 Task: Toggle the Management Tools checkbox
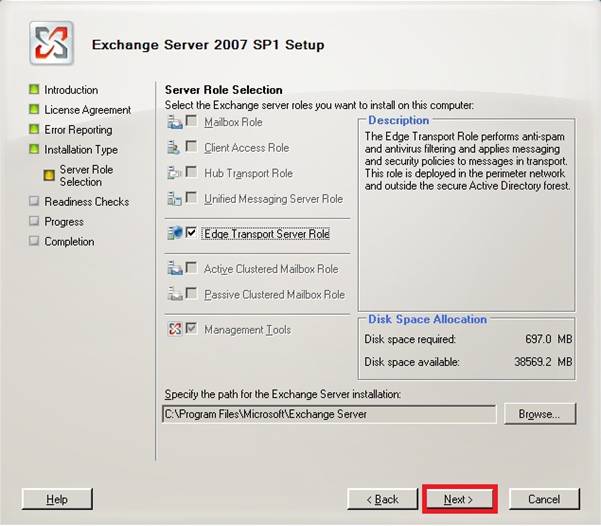191,328
